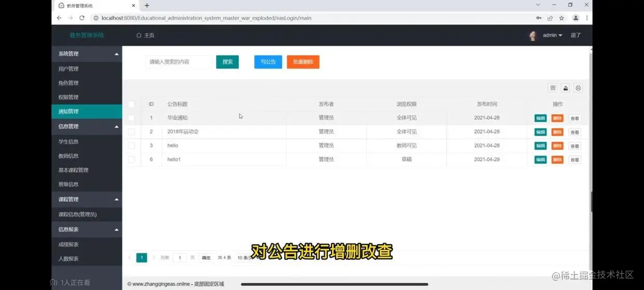Collapse the 课程管理 menu group
The image size is (644, 290).
(x=87, y=199)
